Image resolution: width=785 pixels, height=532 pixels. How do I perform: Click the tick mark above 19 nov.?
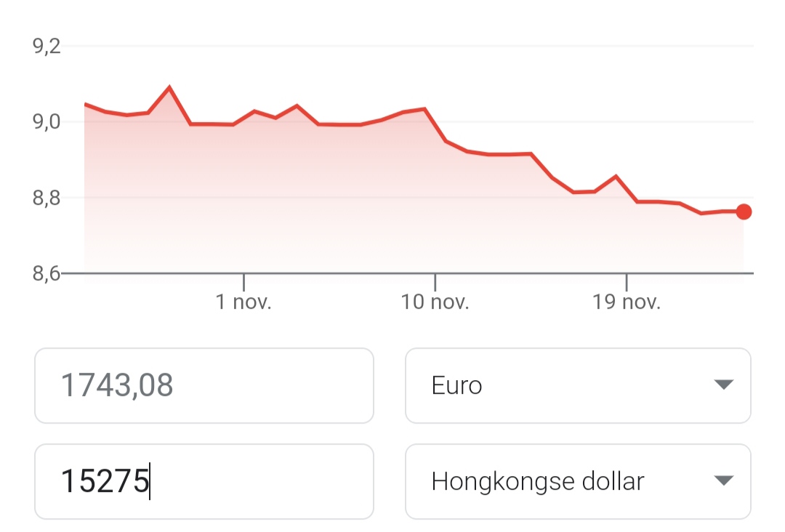pos(627,282)
